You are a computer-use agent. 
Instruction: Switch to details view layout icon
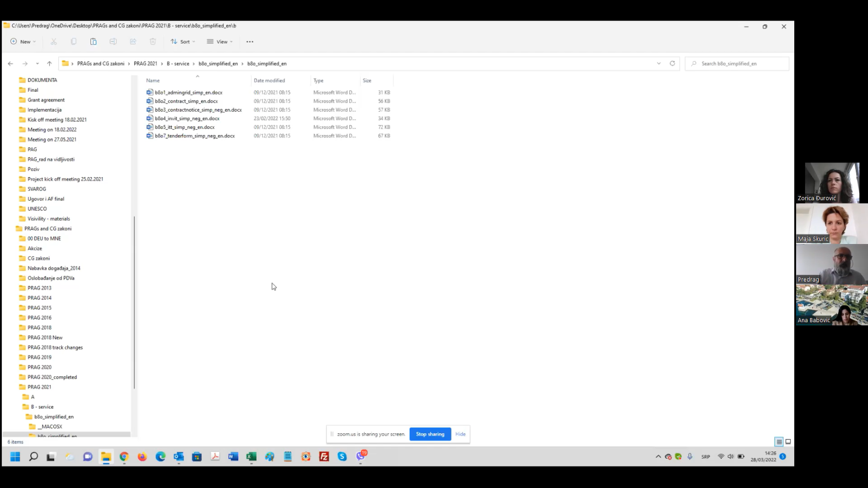pos(779,442)
